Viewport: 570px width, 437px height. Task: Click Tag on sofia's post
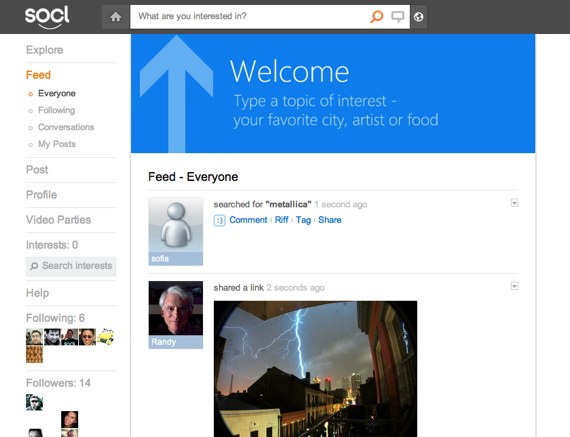[303, 220]
